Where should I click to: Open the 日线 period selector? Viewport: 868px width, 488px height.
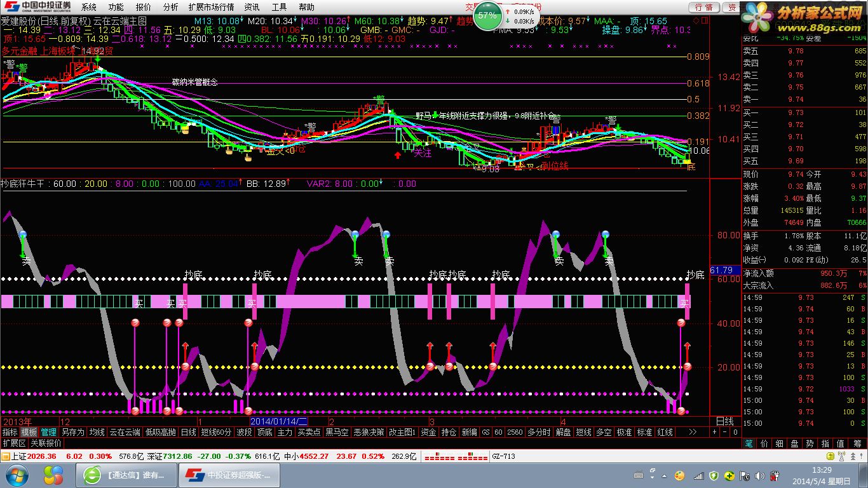(724, 421)
